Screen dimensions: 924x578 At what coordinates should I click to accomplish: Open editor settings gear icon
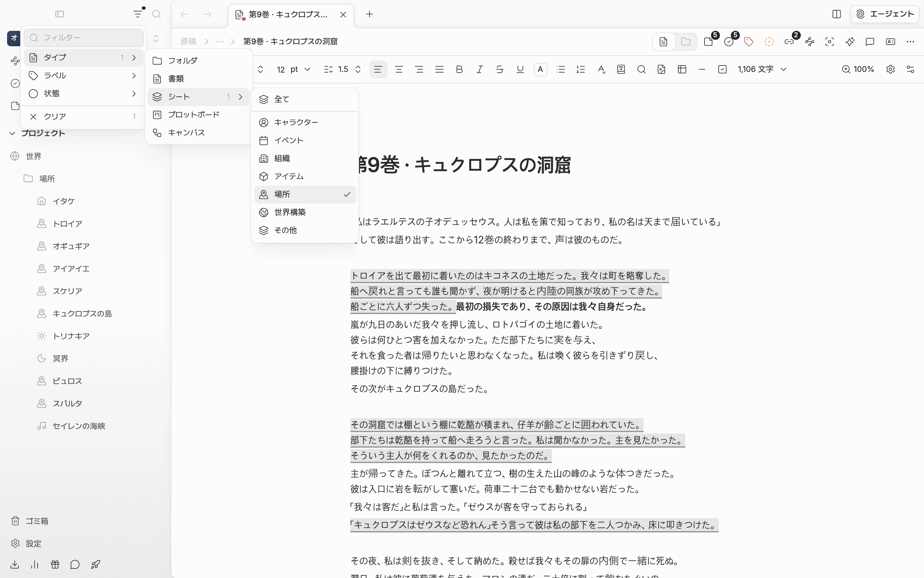pos(890,69)
